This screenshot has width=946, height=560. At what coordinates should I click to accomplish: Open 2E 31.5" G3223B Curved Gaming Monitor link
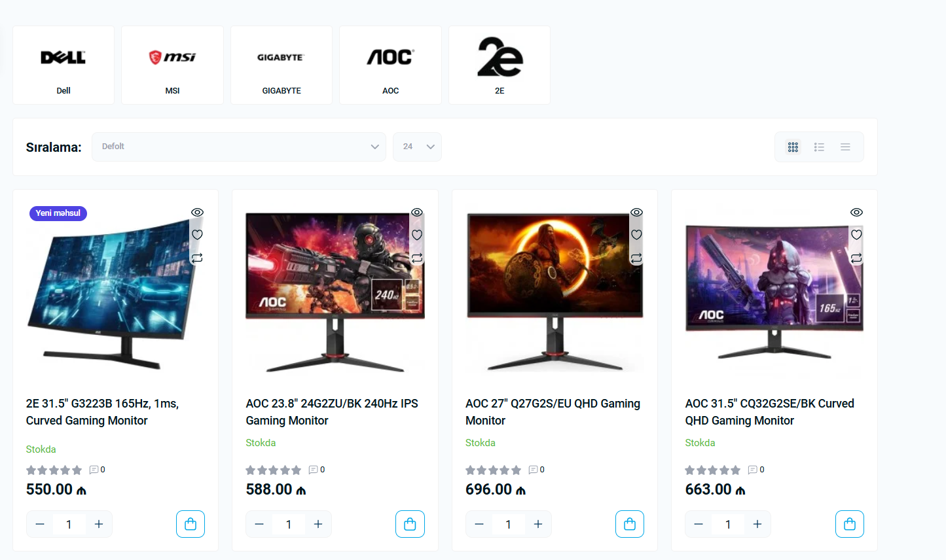102,412
